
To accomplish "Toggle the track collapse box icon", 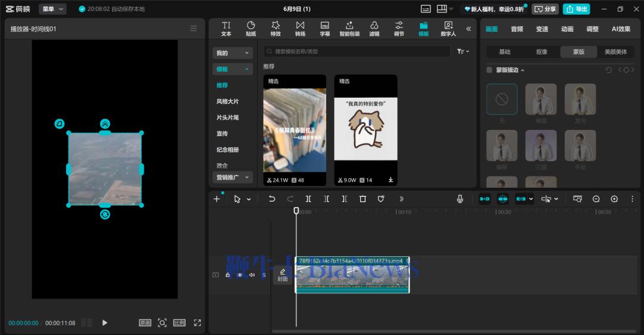I will click(x=216, y=275).
